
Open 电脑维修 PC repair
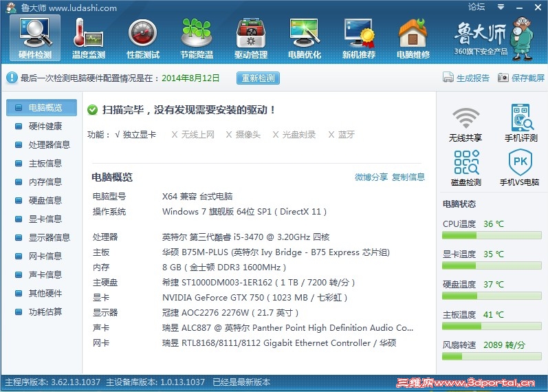click(x=413, y=38)
